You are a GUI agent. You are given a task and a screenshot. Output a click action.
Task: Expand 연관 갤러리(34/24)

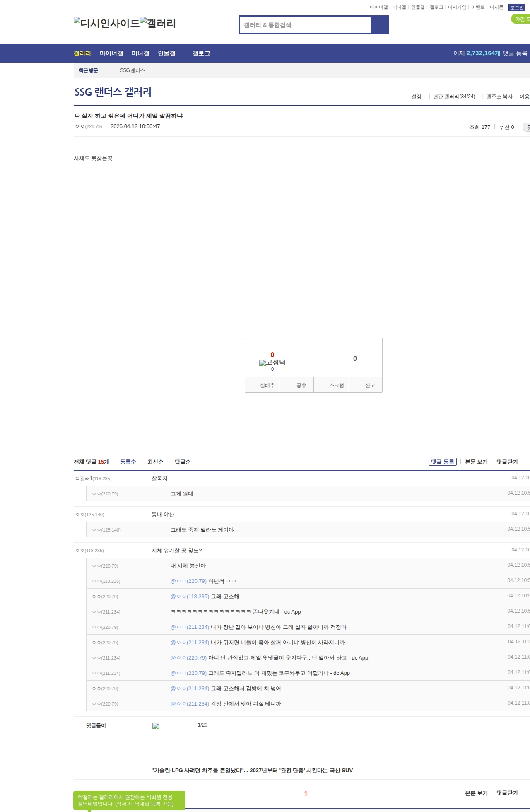454,97
